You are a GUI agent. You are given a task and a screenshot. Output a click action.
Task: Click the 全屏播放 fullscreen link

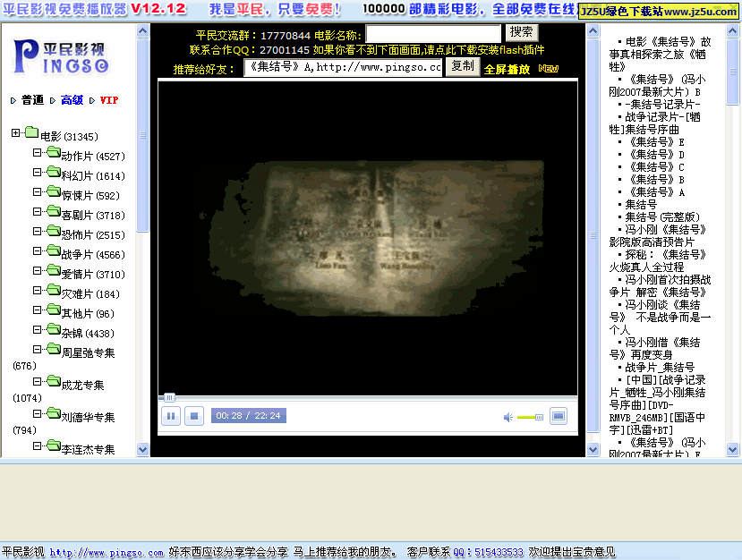click(507, 70)
